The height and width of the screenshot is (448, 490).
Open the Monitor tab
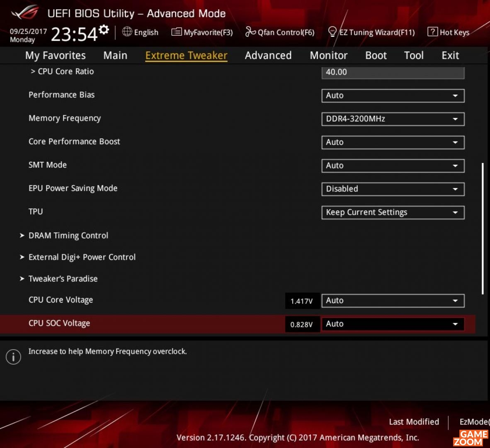[328, 55]
